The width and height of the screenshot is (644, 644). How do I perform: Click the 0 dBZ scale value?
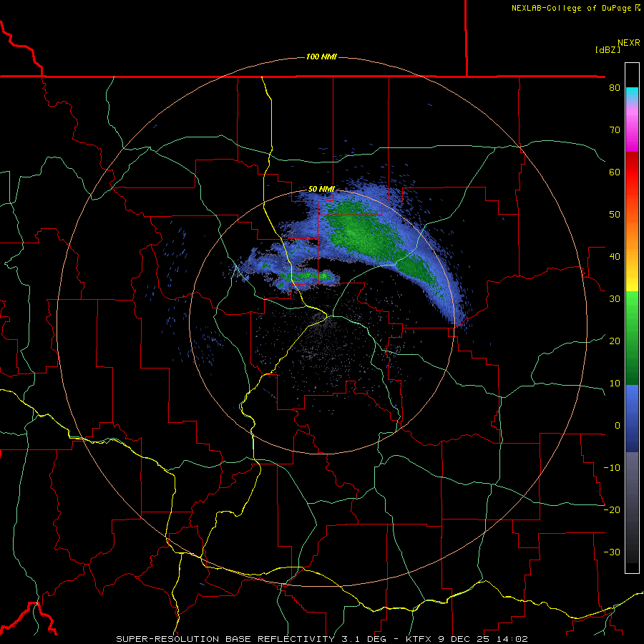click(618, 426)
